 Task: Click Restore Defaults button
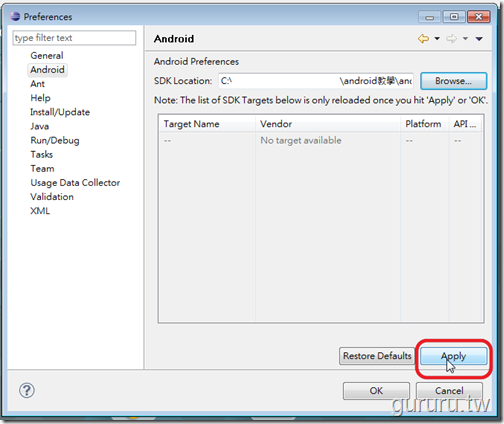point(377,356)
